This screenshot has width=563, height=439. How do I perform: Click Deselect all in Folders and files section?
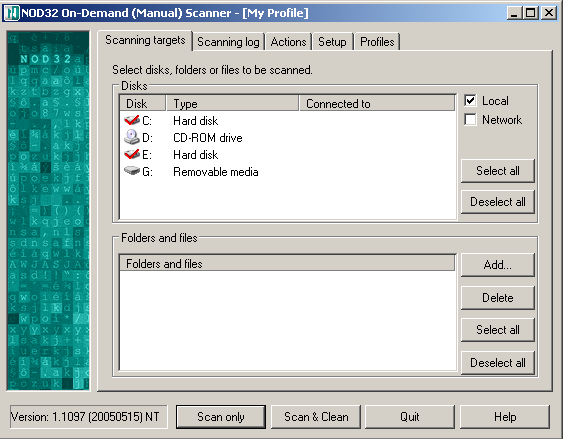pos(498,363)
